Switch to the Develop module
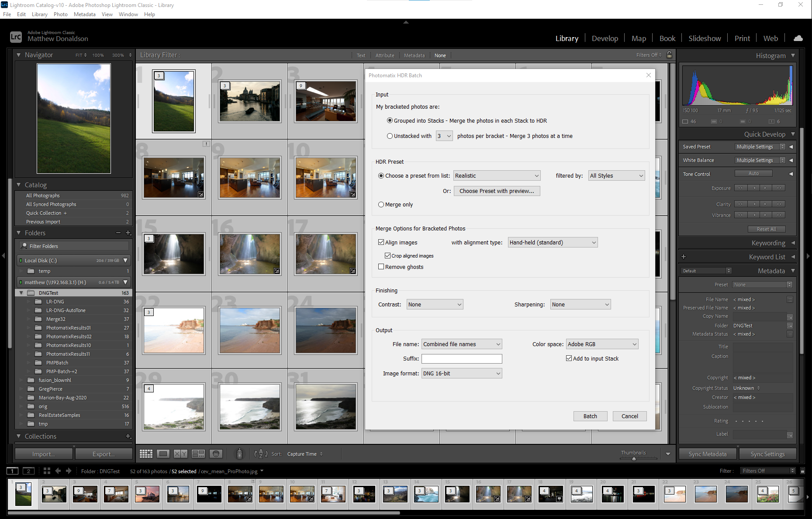Viewport: 812px width, 519px height. click(605, 38)
